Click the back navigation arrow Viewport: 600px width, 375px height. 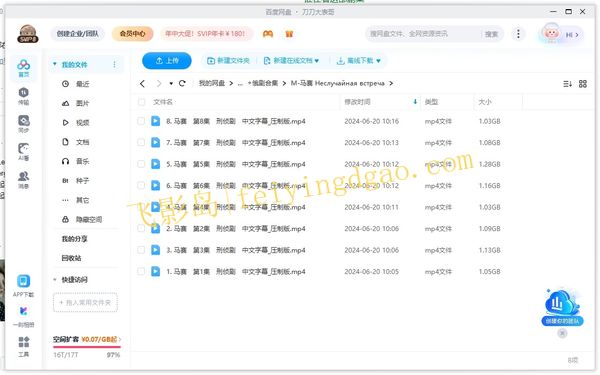pyautogui.click(x=142, y=83)
